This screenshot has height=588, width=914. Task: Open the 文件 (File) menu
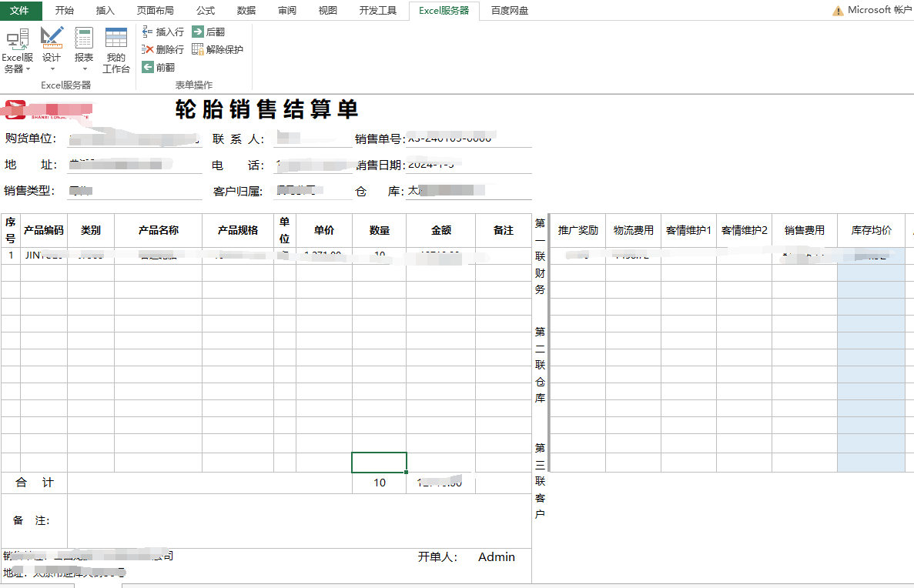(x=20, y=11)
